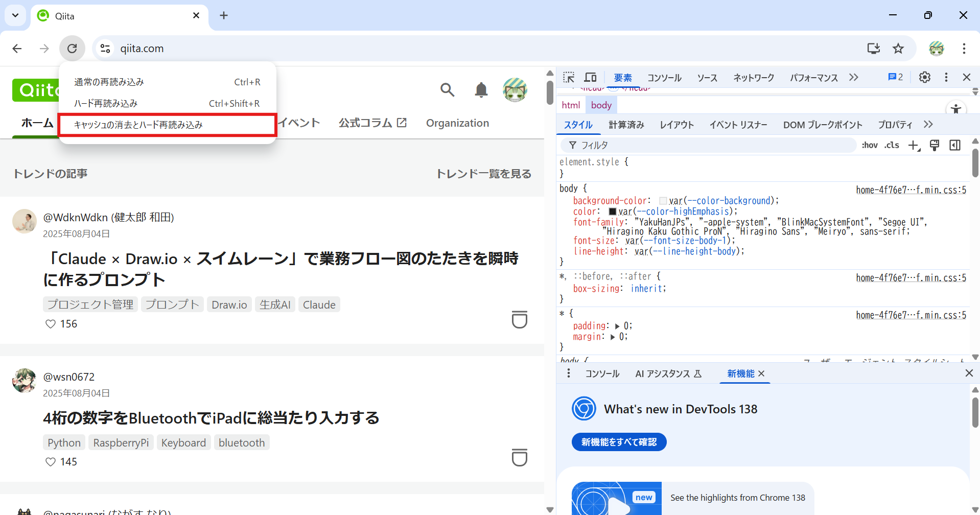
Task: Expand the margin shorthand property
Action: point(614,337)
